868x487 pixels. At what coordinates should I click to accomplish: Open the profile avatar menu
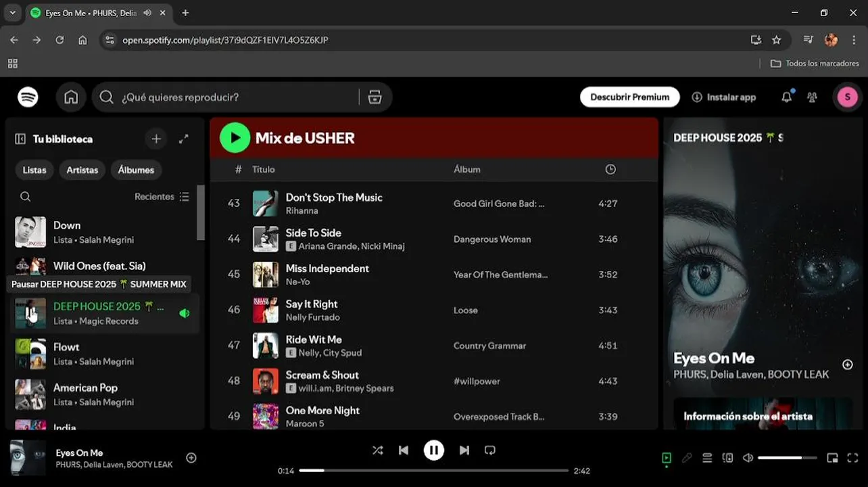(848, 97)
